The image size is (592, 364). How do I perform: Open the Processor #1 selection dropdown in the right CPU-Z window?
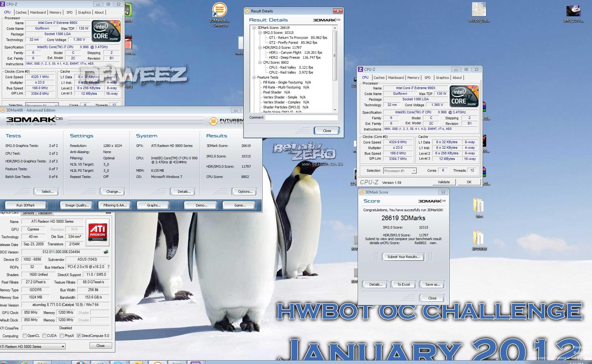click(400, 171)
